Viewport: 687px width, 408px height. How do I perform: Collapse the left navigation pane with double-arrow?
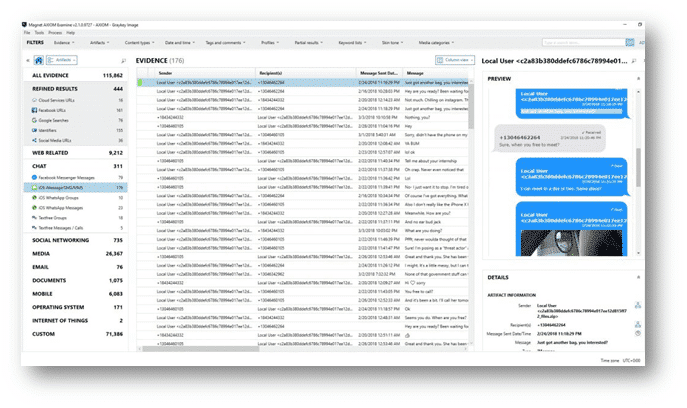(x=28, y=60)
